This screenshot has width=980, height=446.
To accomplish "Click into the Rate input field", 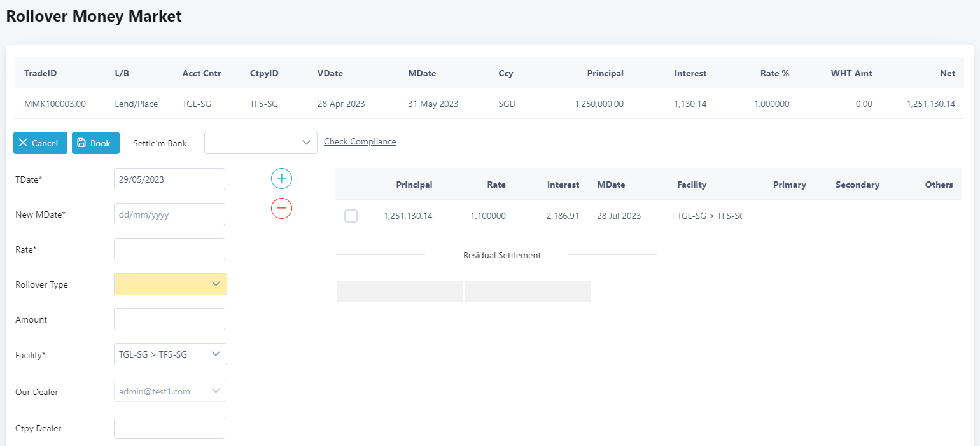I will pos(169,249).
